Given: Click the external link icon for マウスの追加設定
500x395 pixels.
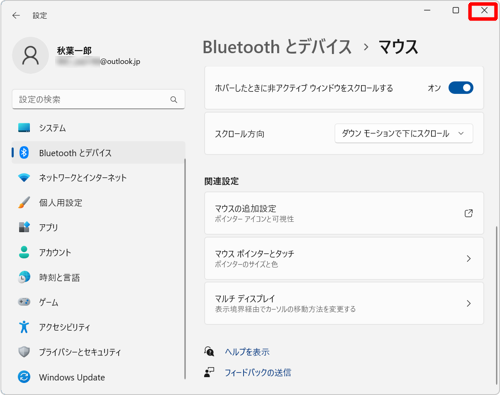Looking at the screenshot, I should (x=469, y=213).
